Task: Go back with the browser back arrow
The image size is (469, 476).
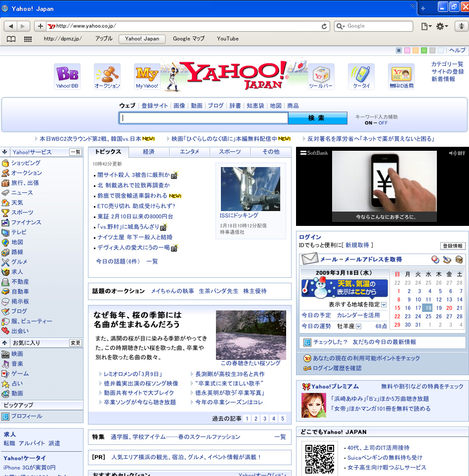Action: (10, 26)
